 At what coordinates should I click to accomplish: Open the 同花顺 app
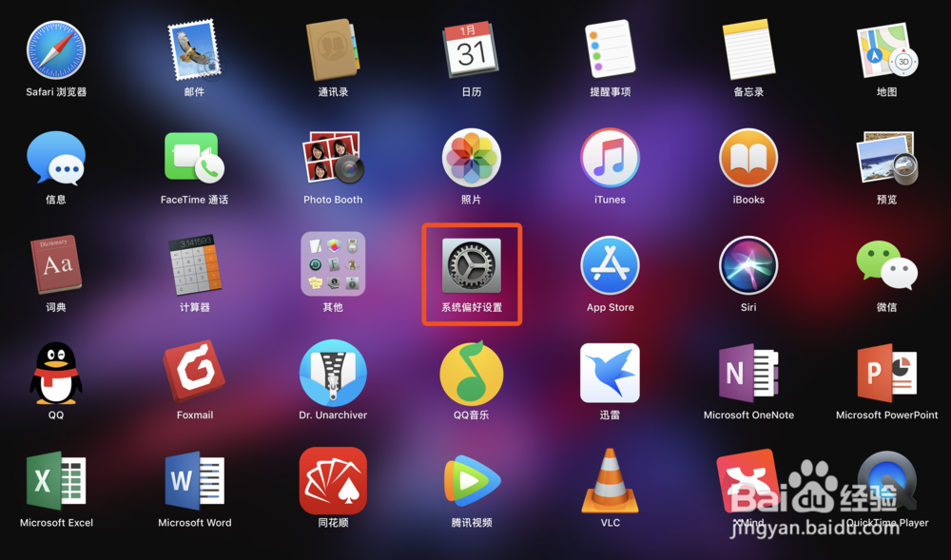coord(333,480)
